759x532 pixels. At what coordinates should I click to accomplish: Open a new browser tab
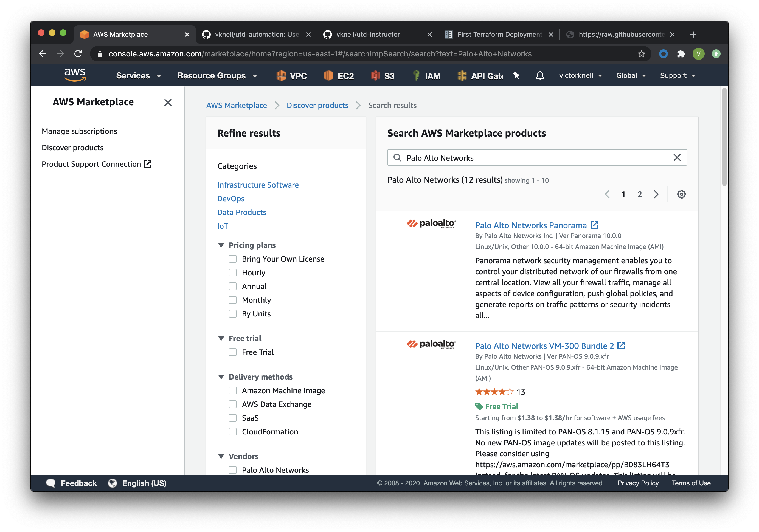(693, 34)
